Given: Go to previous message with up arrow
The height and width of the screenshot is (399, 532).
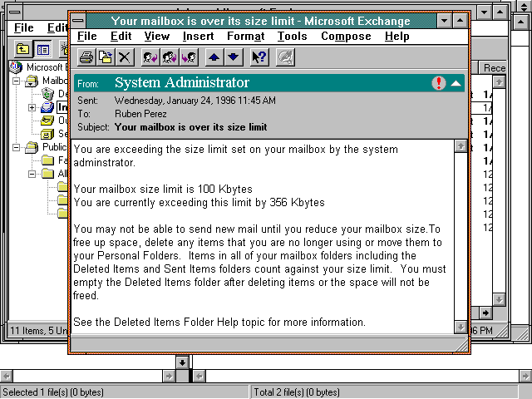Looking at the screenshot, I should click(214, 57).
